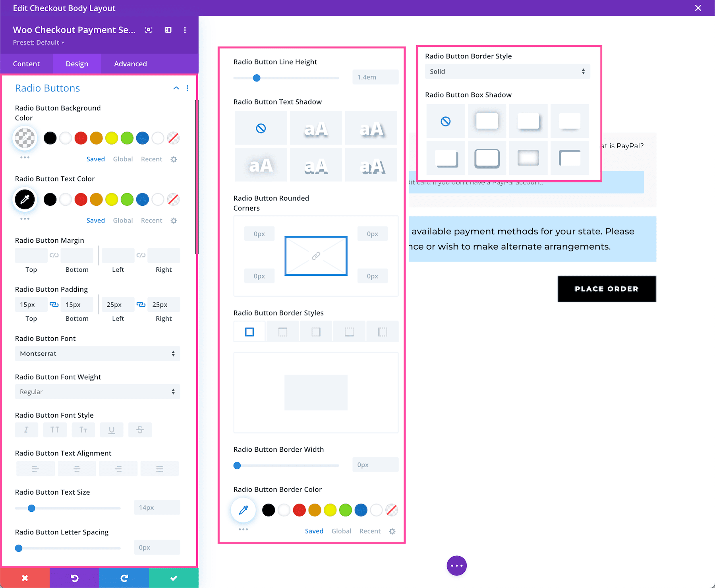
Task: Open color settings gear next to Recent
Action: click(x=174, y=159)
